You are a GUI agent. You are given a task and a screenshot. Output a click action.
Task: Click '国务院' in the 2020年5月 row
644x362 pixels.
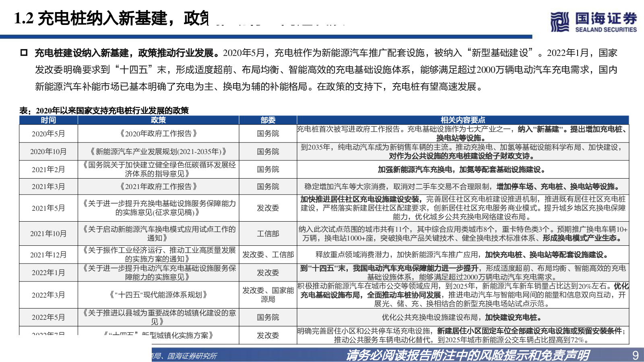pos(268,134)
